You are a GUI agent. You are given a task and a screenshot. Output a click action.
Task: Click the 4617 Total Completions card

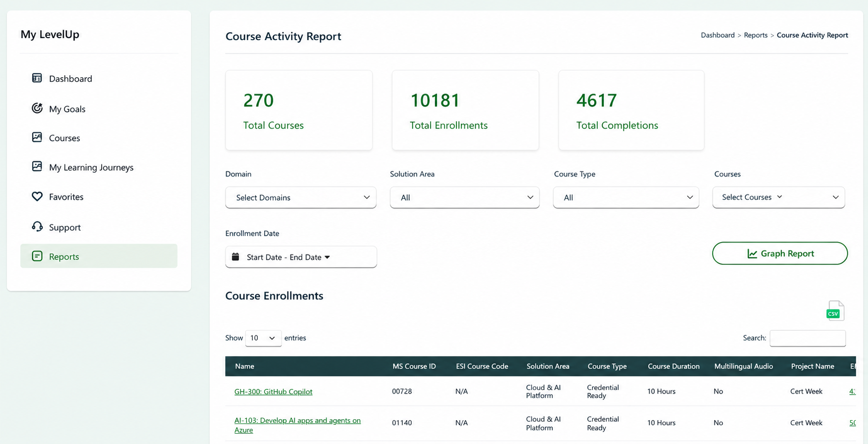pyautogui.click(x=631, y=110)
